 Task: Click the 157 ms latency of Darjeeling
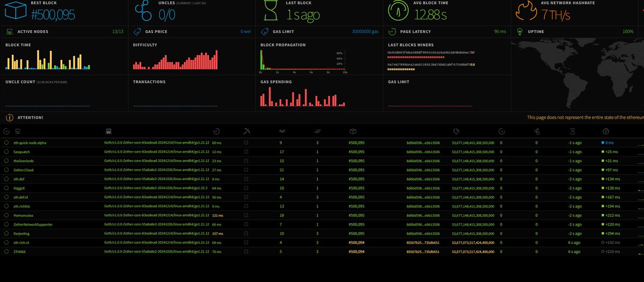(x=218, y=233)
